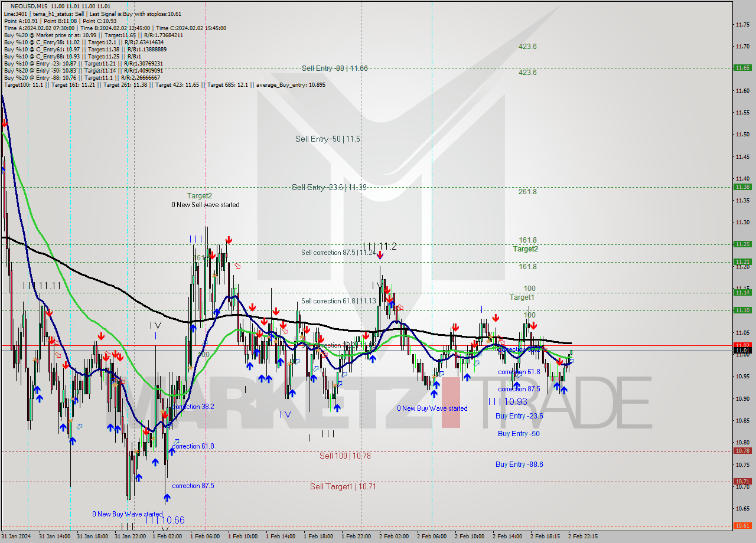
Task: Select the 'Line:3401 | tema_h1_status: Sell' info line
Action: coord(93,14)
